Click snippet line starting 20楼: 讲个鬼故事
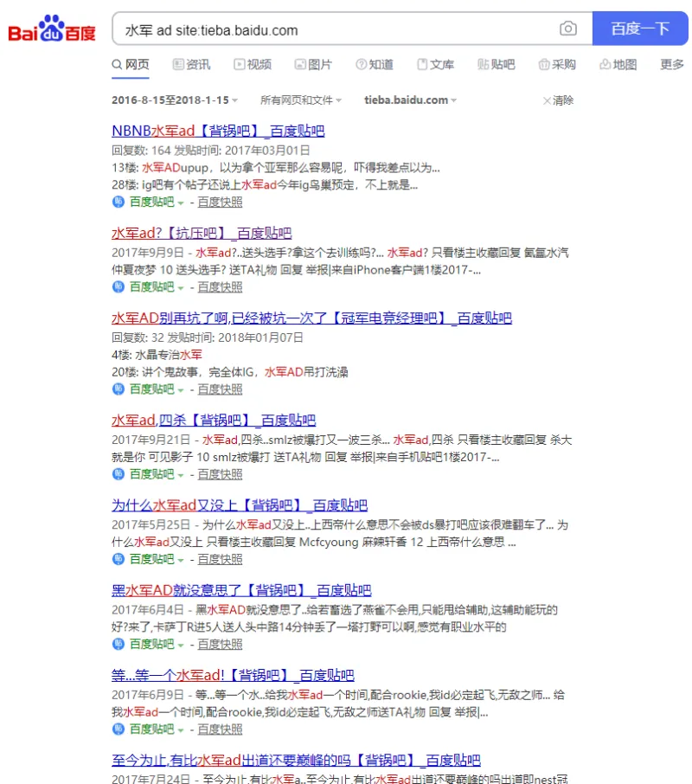The height and width of the screenshot is (784, 692). [x=230, y=372]
